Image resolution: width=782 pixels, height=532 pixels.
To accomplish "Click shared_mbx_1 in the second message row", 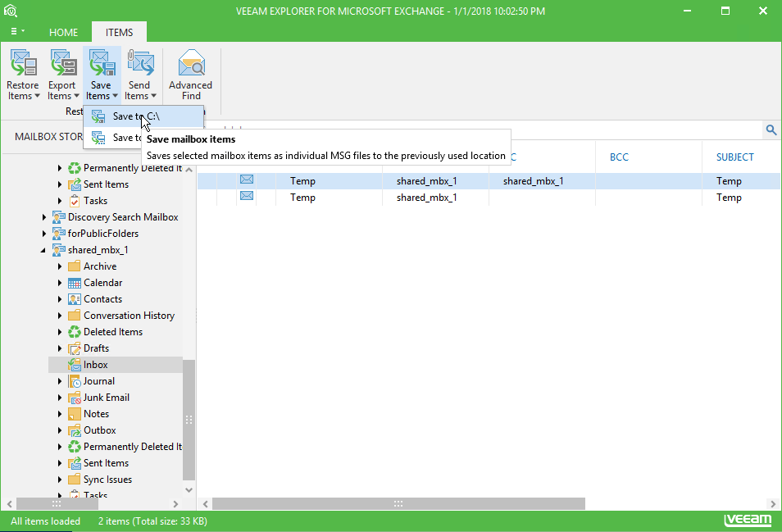I will click(x=426, y=198).
